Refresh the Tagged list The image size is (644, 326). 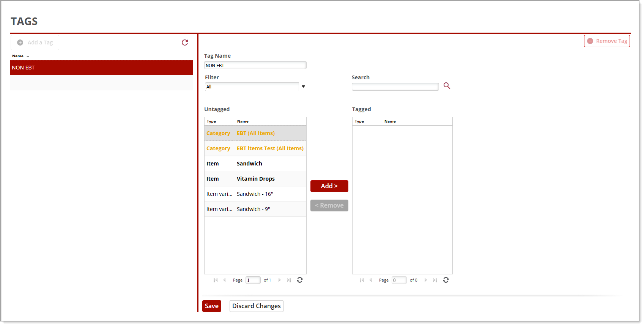[x=446, y=280]
